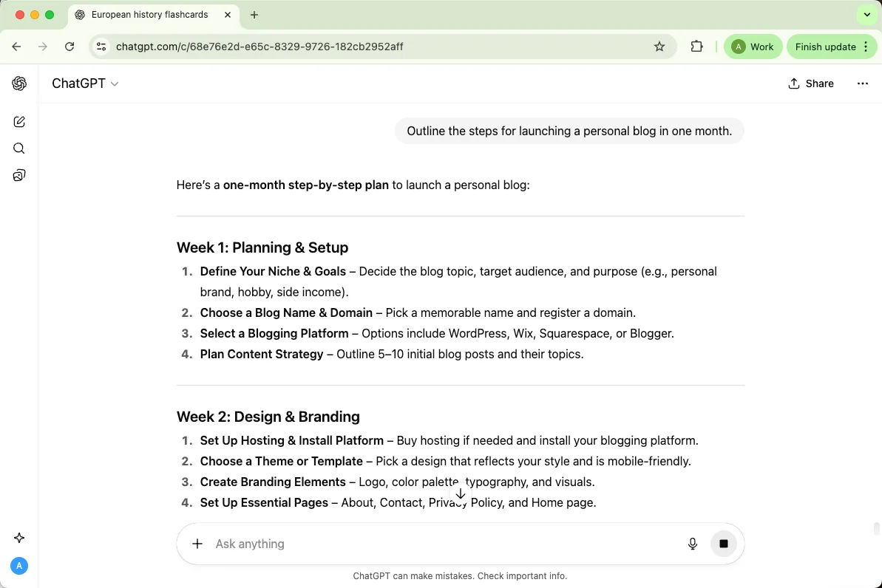Stop the response with stop button
This screenshot has width=882, height=588.
pos(724,544)
